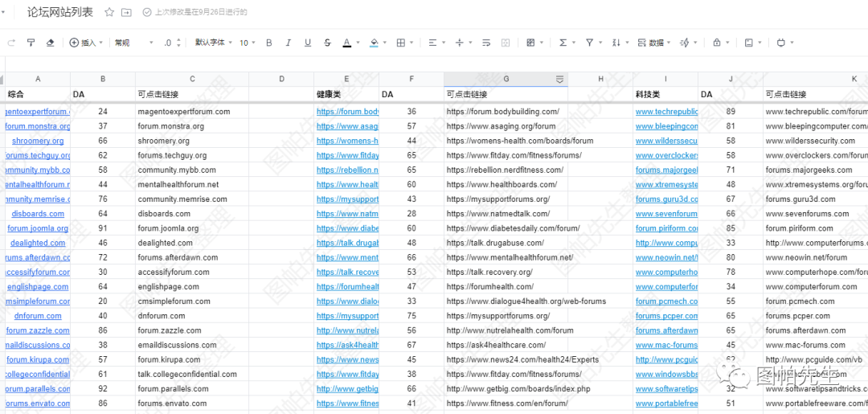868x414 pixels.
Task: Click the sum formula sigma icon
Action: click(x=563, y=43)
